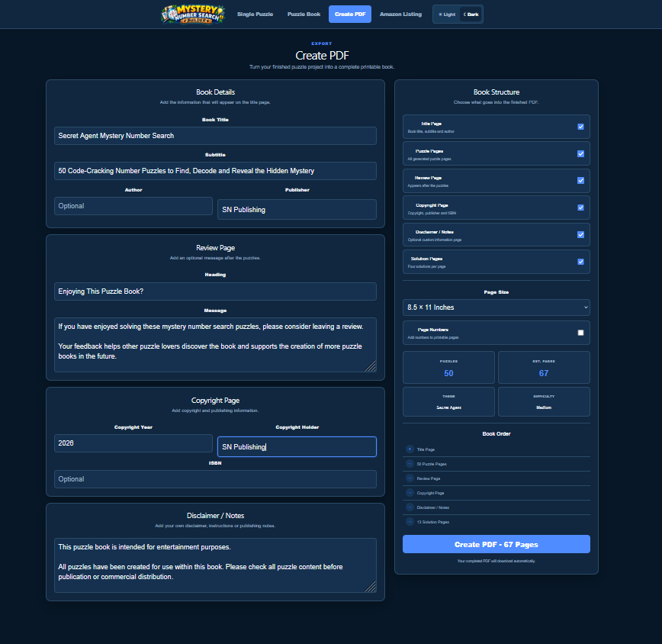Image resolution: width=662 pixels, height=644 pixels.
Task: Click the Book Structure heading
Action: (x=496, y=92)
